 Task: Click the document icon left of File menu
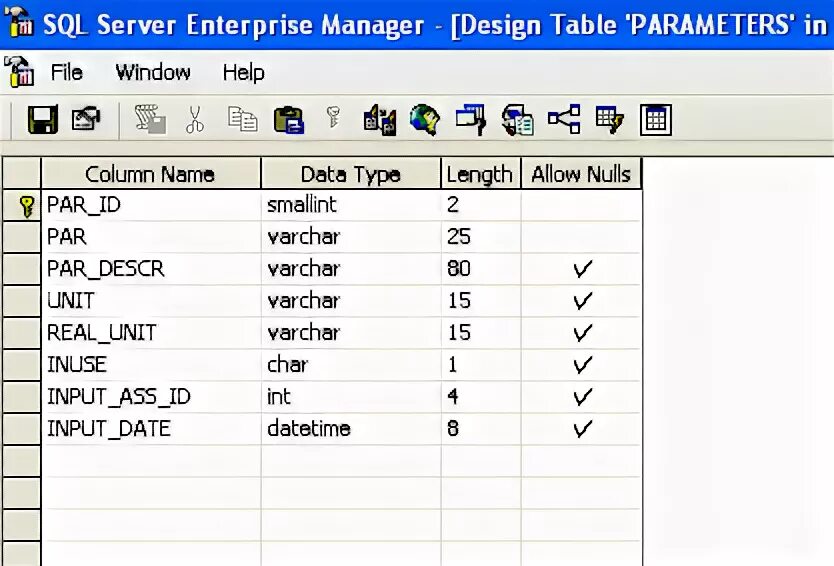coord(20,72)
